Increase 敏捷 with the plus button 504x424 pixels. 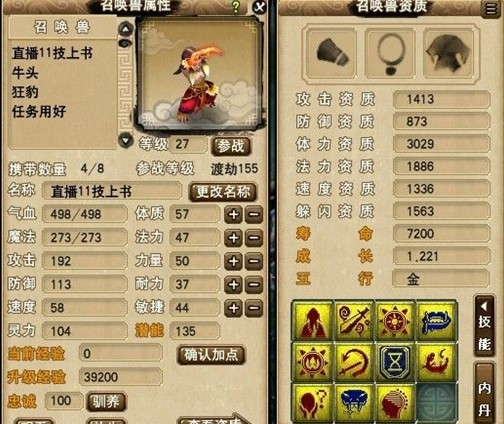[233, 308]
